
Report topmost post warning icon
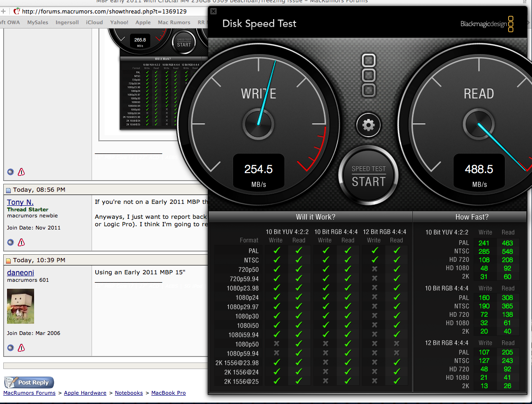point(21,172)
